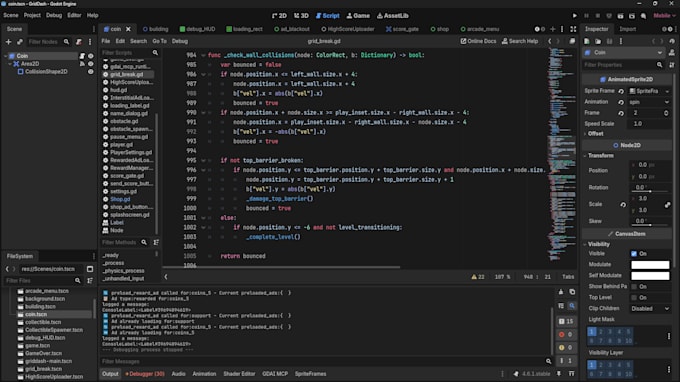Open the AssetLib workspace
This screenshot has width=680, height=382.
click(392, 16)
